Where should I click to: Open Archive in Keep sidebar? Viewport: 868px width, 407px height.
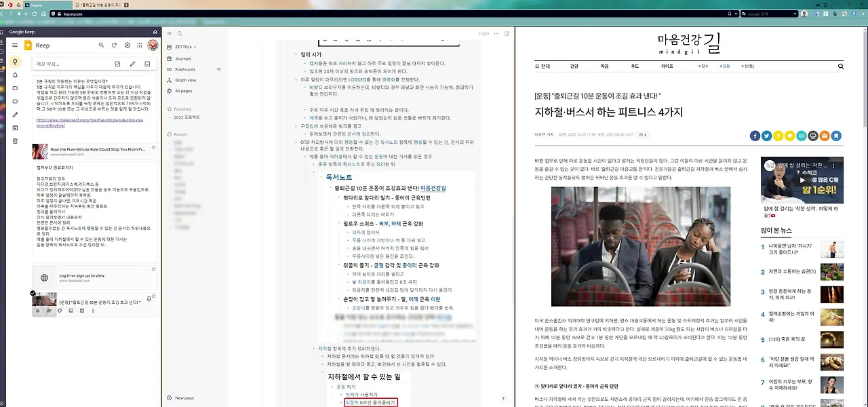coord(15,128)
